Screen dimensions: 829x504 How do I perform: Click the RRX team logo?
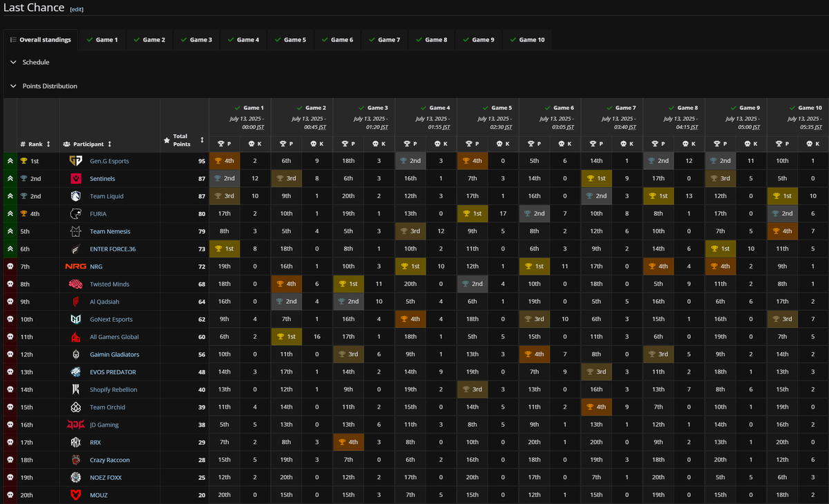(x=75, y=443)
